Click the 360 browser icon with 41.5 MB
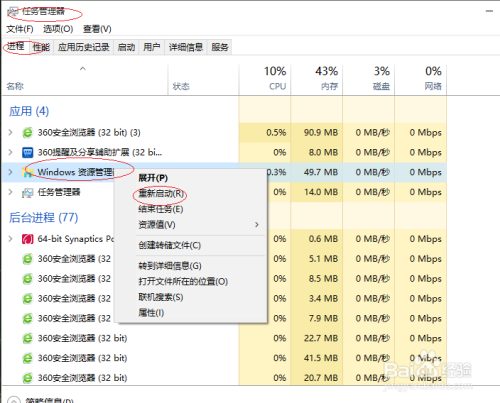 [x=27, y=358]
